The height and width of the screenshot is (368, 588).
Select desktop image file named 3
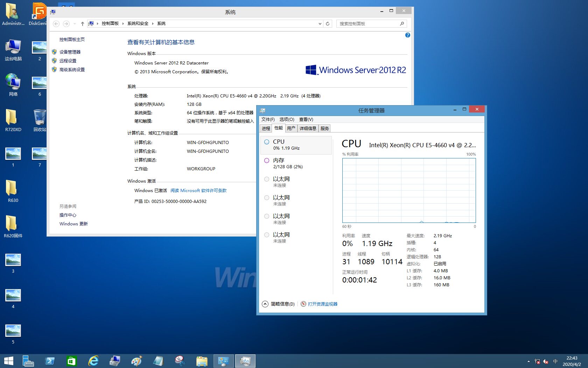tap(13, 263)
